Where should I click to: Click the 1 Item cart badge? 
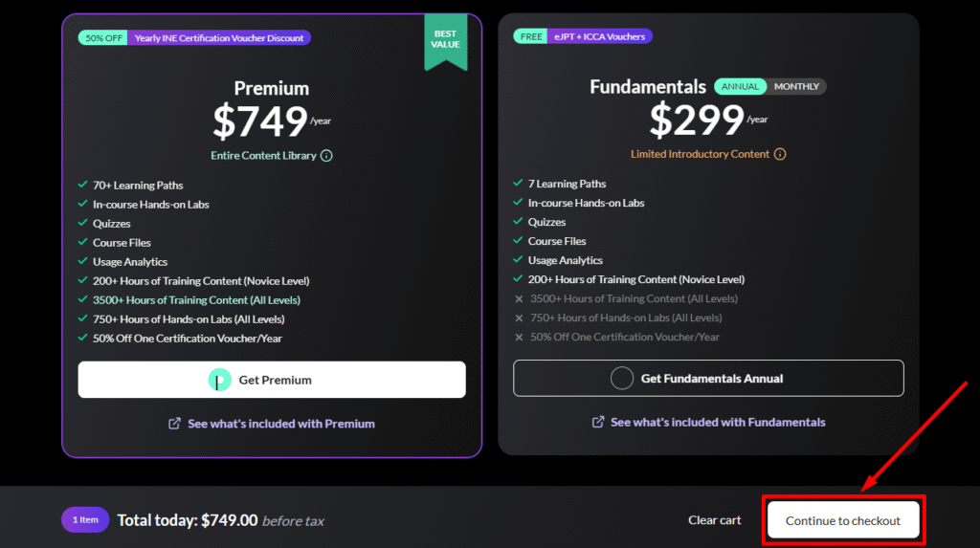point(83,520)
